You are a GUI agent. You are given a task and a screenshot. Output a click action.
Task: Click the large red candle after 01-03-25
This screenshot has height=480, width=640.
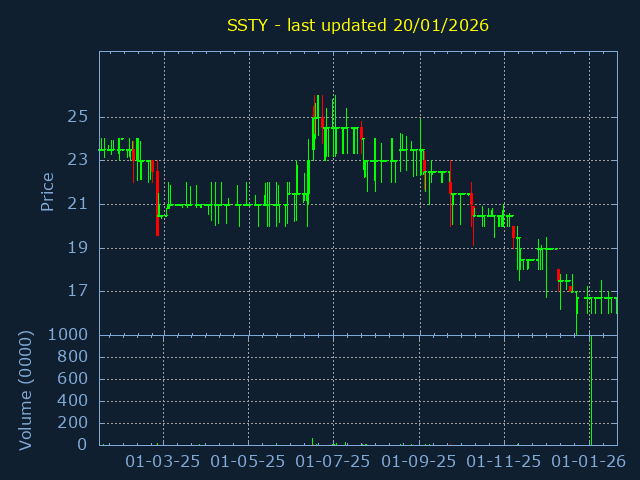click(x=158, y=204)
